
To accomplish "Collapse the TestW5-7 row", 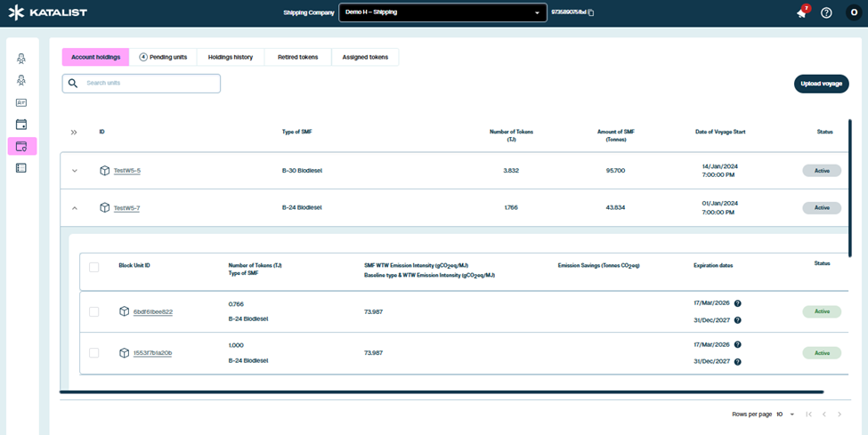I will [75, 208].
